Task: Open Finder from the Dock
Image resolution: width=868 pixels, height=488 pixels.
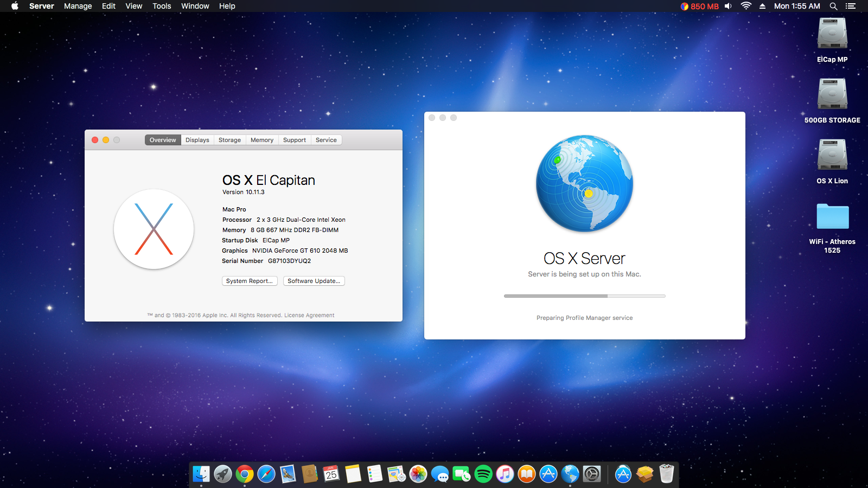Action: coord(201,474)
